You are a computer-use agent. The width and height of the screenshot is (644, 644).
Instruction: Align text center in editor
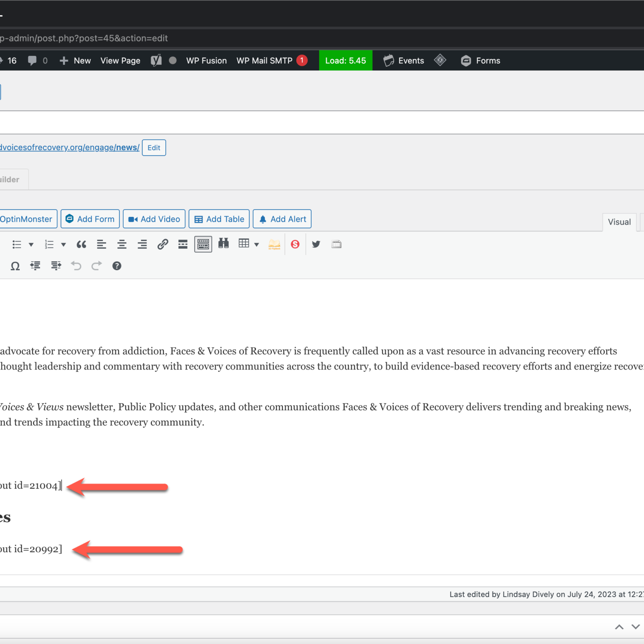122,244
